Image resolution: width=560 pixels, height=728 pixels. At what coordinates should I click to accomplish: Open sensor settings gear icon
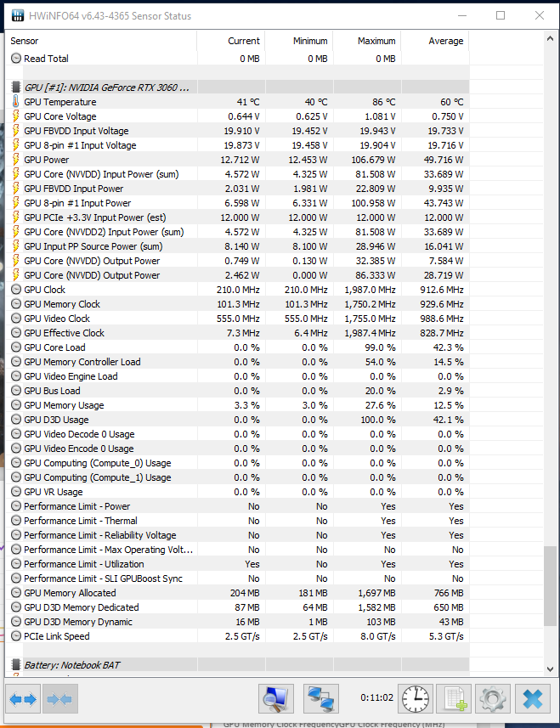click(x=493, y=698)
